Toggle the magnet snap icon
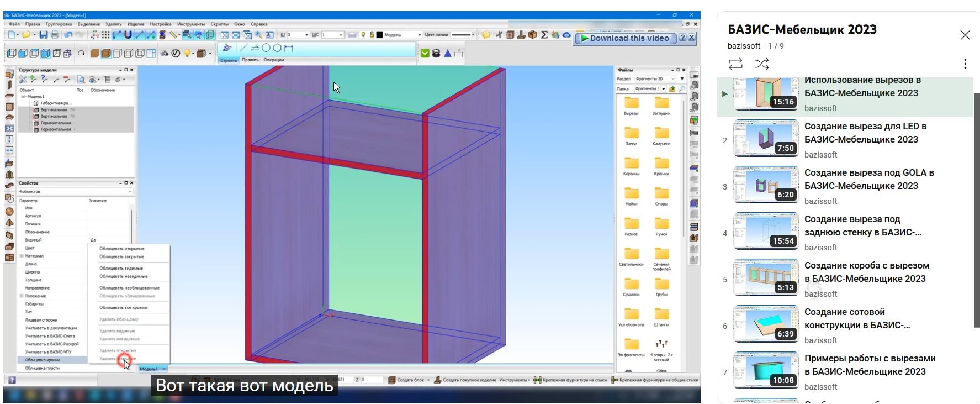The image size is (980, 404). pyautogui.click(x=128, y=35)
